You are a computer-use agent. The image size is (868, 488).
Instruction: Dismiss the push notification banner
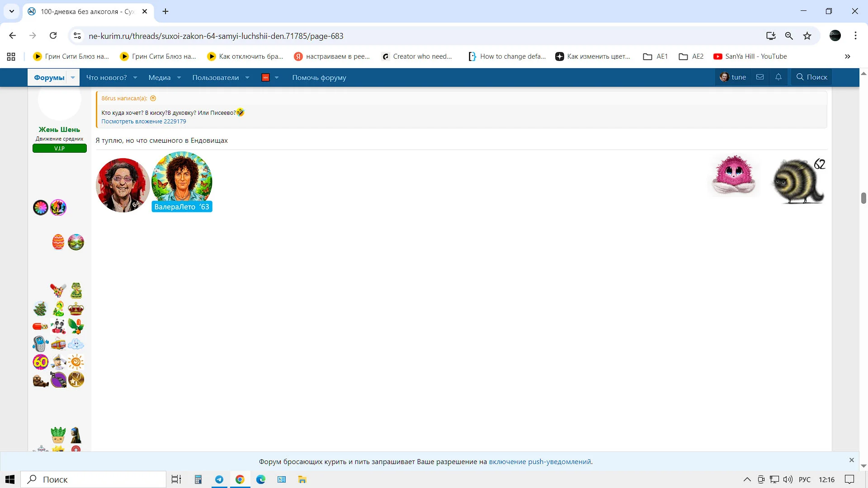tap(852, 460)
